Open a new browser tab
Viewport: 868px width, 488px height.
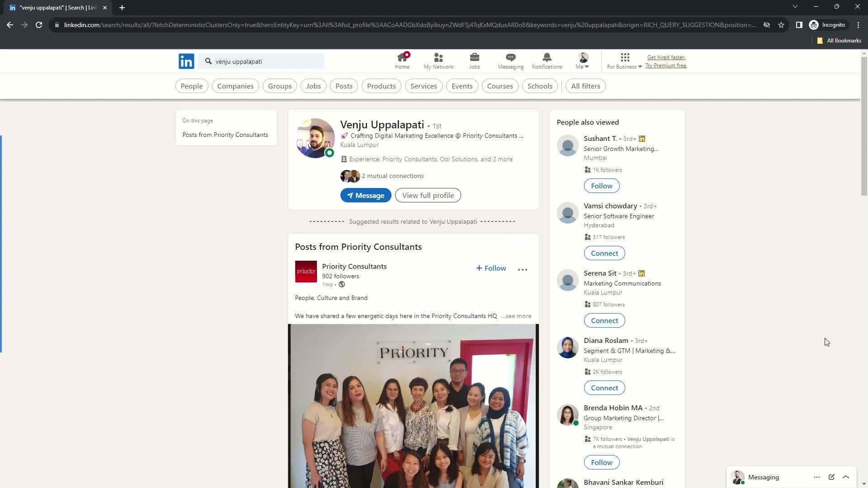click(122, 8)
